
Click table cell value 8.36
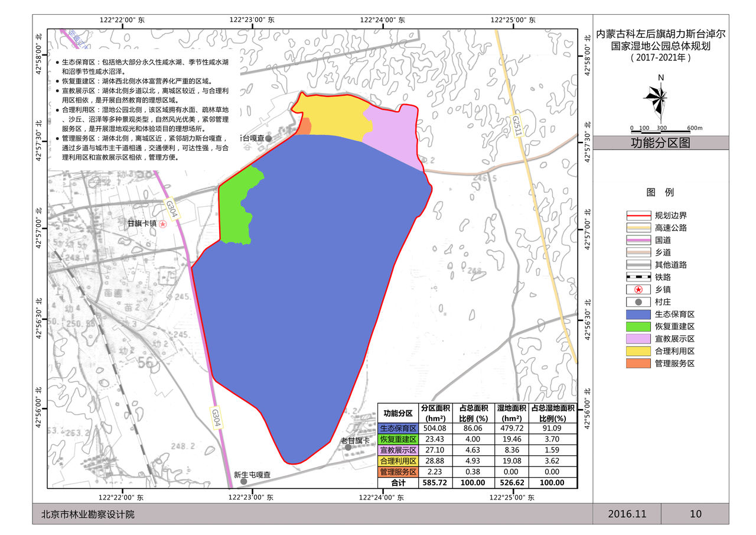(511, 450)
